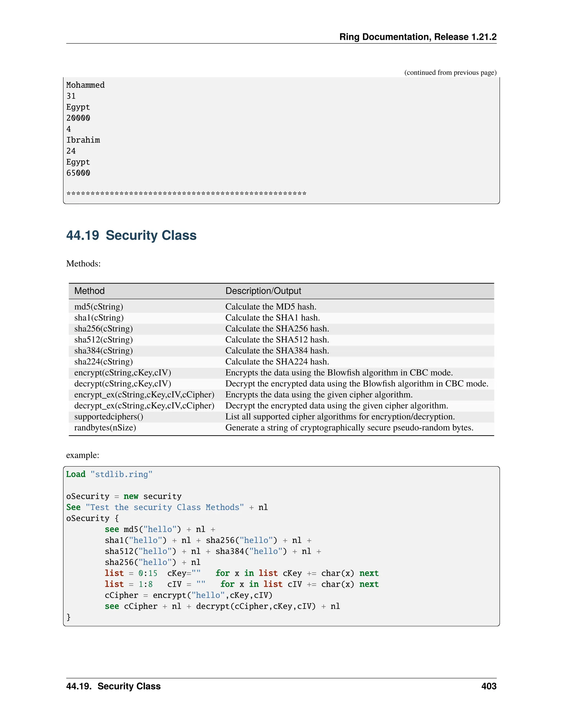Click the sha256(cString) method cell
Viewport: 563px width, 728px height.
point(103,329)
